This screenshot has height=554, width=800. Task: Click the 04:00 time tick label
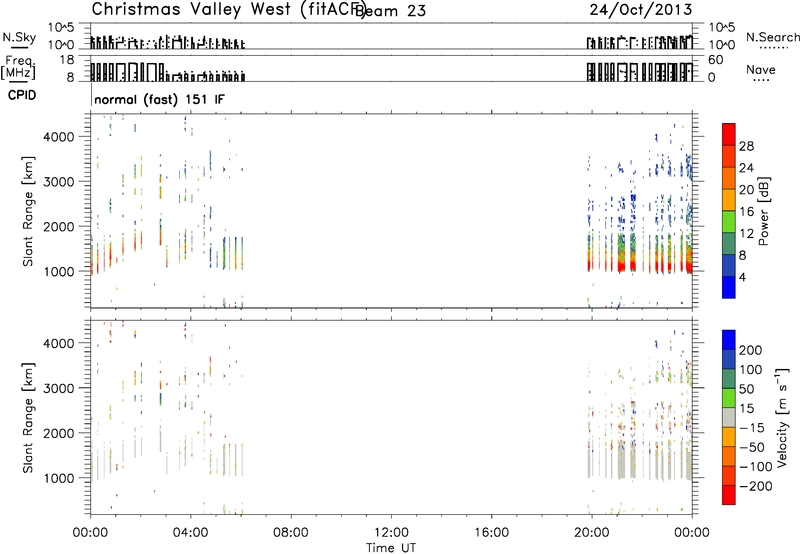[190, 533]
